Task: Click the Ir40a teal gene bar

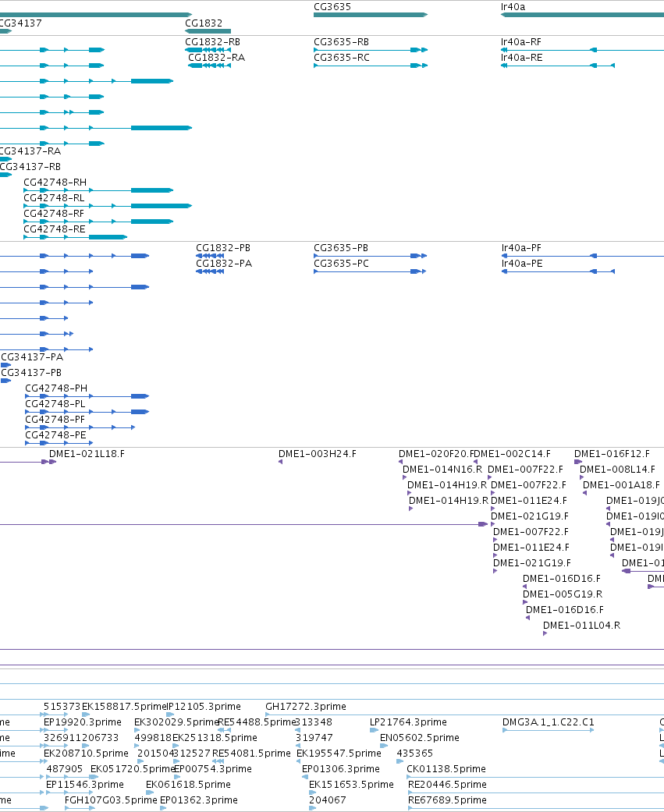Action: click(x=582, y=15)
